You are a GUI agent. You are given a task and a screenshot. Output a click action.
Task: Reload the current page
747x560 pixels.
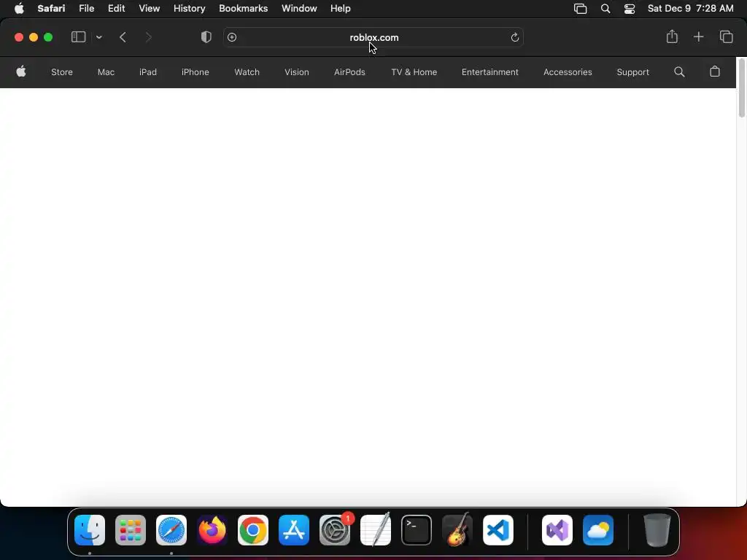point(514,37)
